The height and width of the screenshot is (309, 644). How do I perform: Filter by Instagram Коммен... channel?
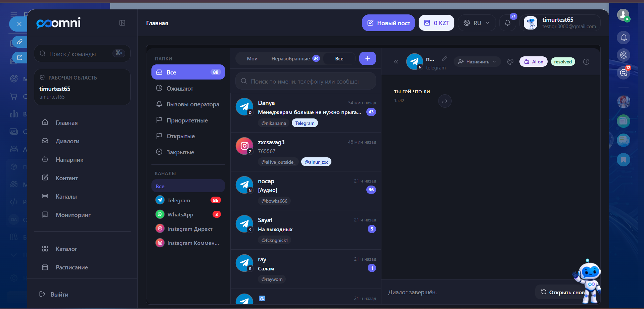coord(188,243)
